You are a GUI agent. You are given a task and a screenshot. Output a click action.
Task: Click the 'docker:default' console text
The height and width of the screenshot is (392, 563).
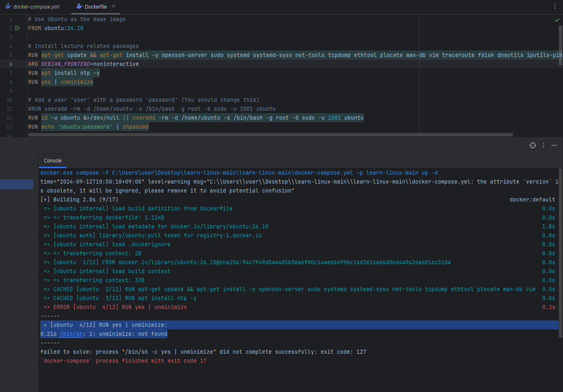pos(532,199)
